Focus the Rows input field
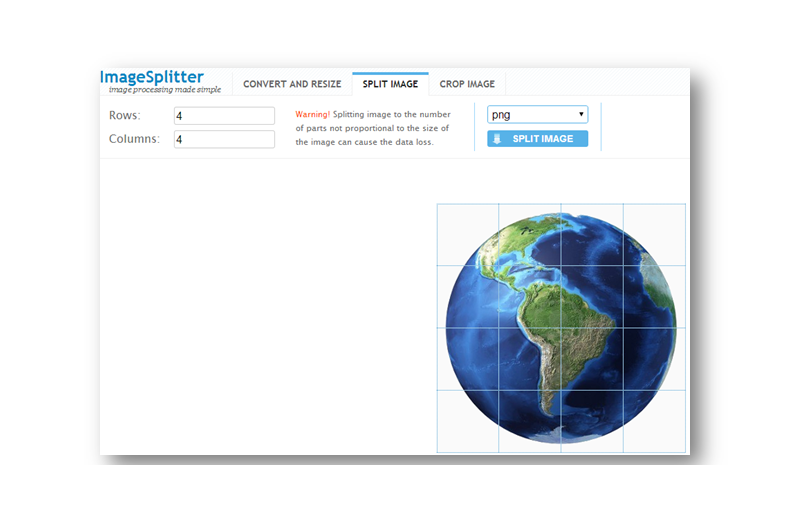The width and height of the screenshot is (806, 518). (224, 116)
